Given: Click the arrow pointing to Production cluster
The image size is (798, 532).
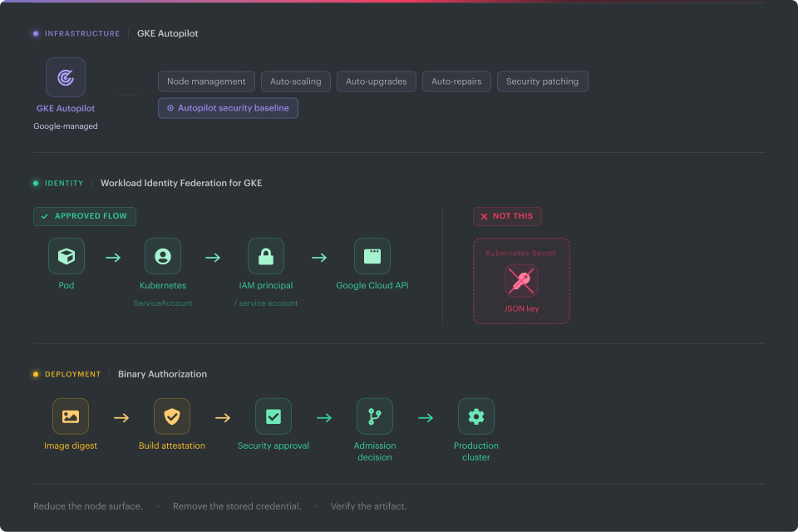Looking at the screenshot, I should (x=426, y=418).
